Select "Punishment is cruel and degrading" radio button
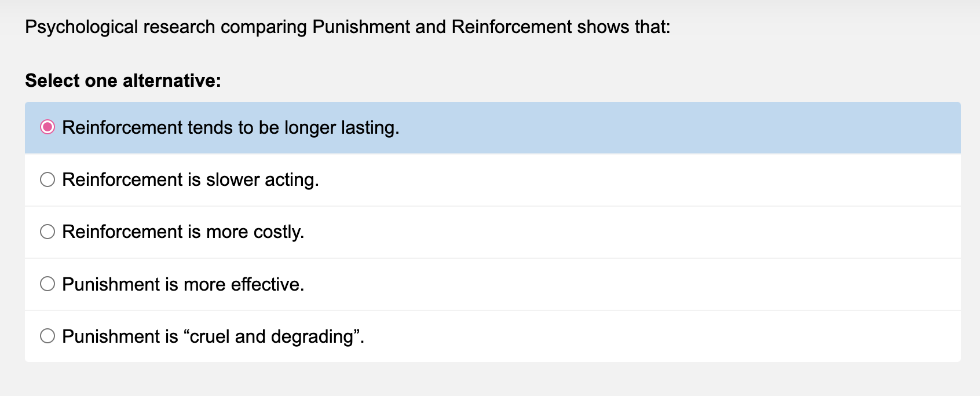The width and height of the screenshot is (980, 396). [47, 336]
